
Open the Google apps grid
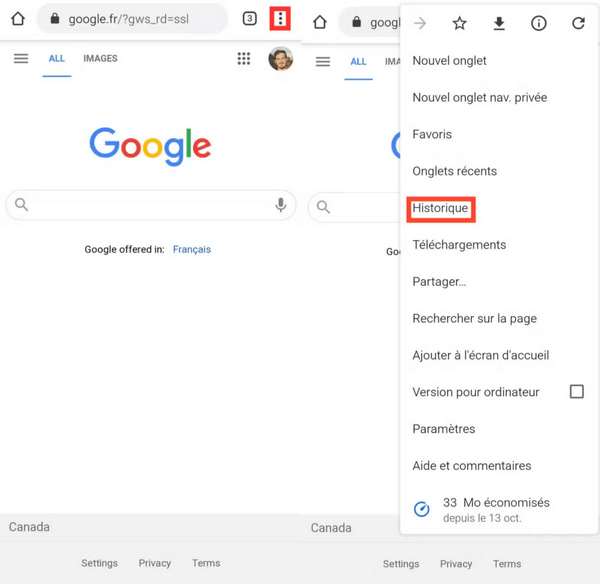click(x=244, y=59)
